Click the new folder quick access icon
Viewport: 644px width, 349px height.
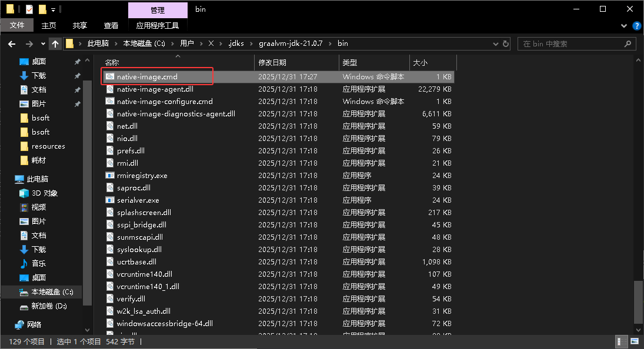[x=42, y=9]
